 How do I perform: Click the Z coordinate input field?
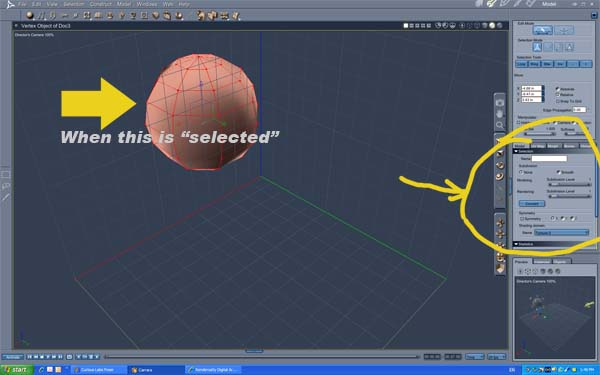tap(532, 99)
